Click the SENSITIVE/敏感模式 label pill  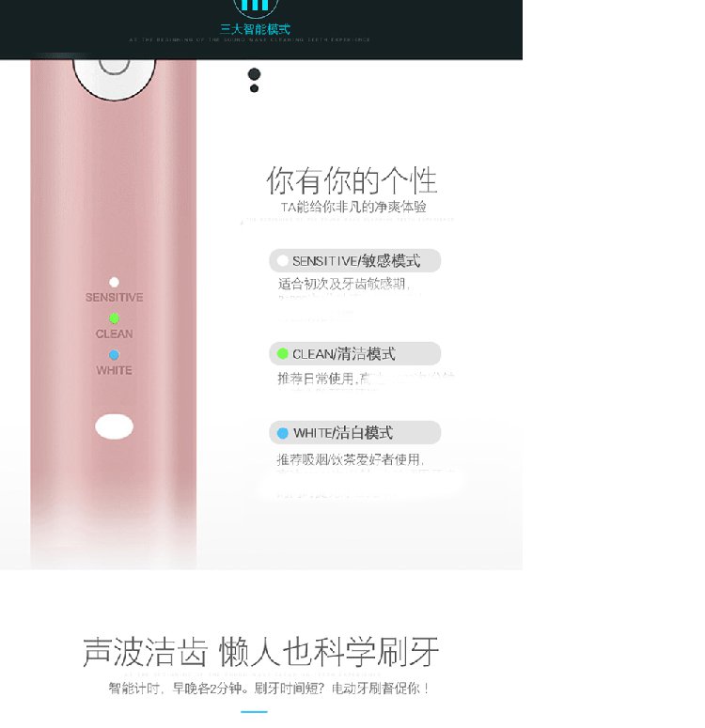coord(355,260)
